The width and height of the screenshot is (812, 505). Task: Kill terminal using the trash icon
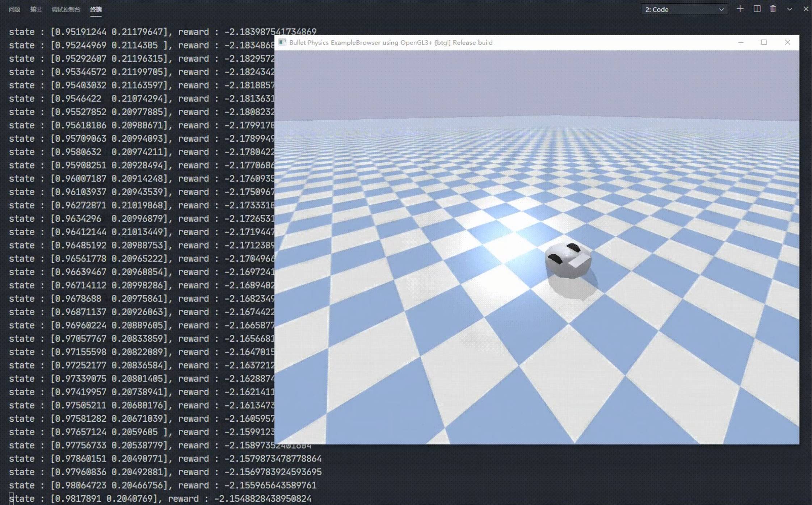(773, 9)
